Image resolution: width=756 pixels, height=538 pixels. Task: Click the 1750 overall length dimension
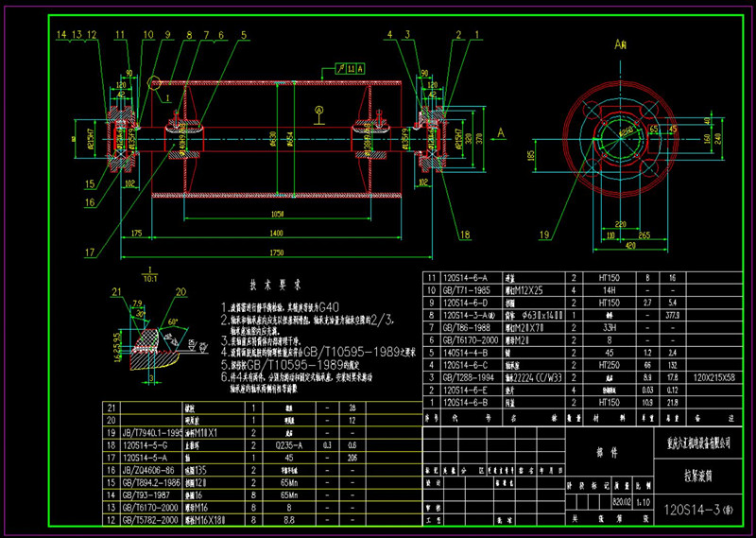point(275,252)
